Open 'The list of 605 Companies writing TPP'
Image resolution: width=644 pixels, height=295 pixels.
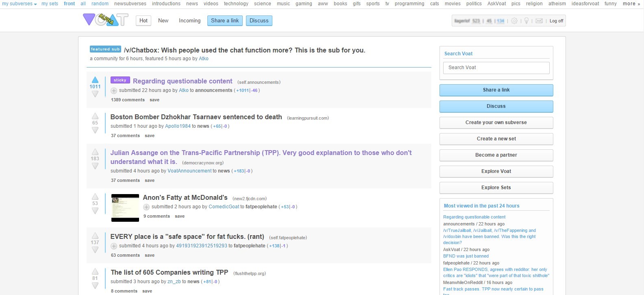pyautogui.click(x=169, y=272)
